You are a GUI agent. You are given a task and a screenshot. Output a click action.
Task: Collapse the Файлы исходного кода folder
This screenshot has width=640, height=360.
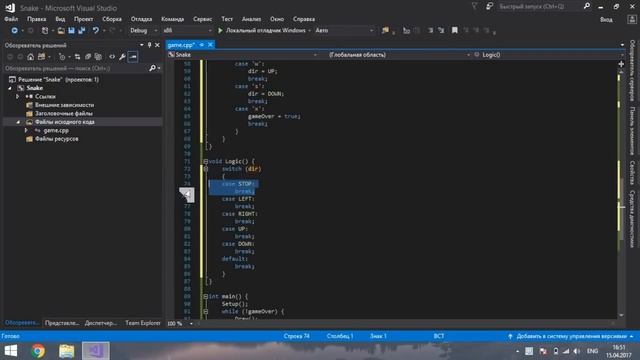click(18, 122)
